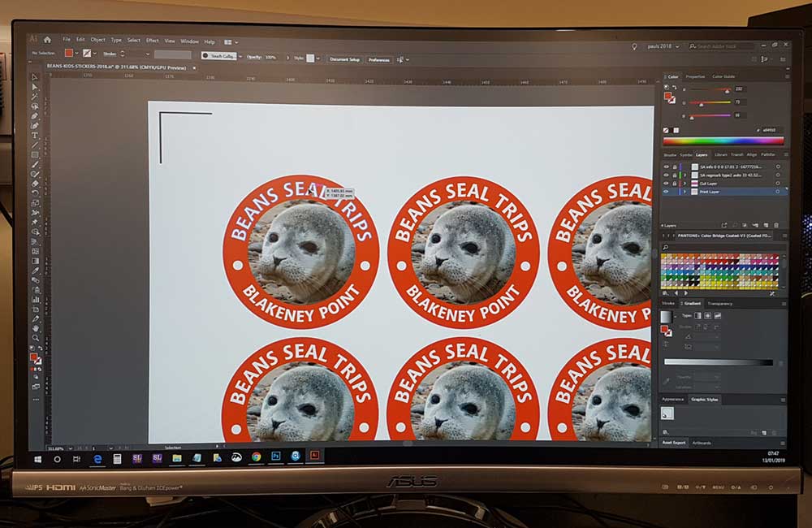This screenshot has height=528, width=812.
Task: Click the Windows Start button
Action: (37, 459)
